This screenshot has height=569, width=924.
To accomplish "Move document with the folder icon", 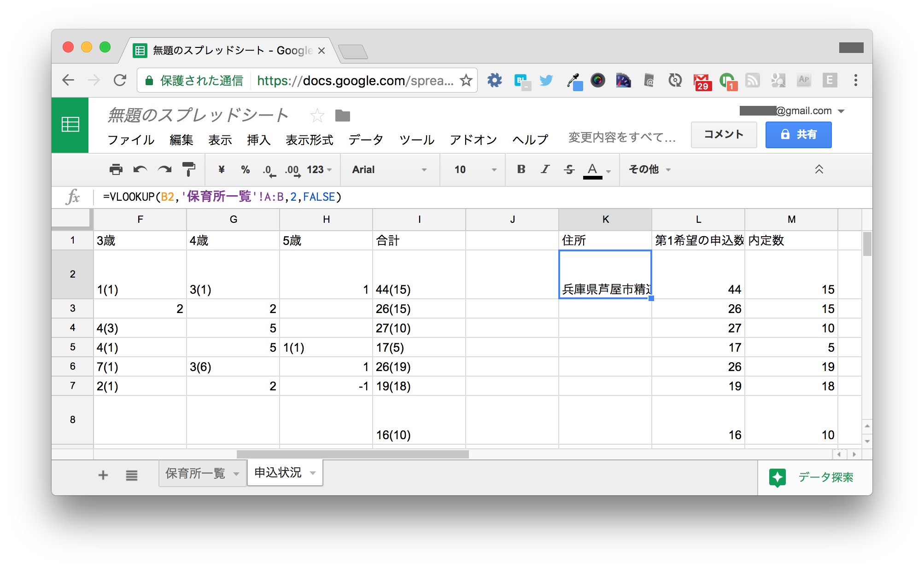I will (343, 115).
